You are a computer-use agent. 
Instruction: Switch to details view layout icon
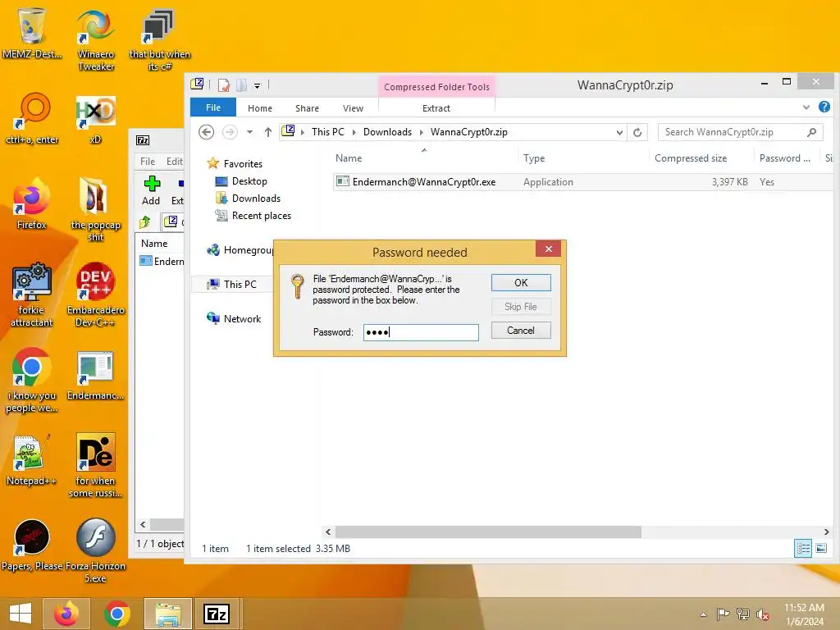click(802, 549)
